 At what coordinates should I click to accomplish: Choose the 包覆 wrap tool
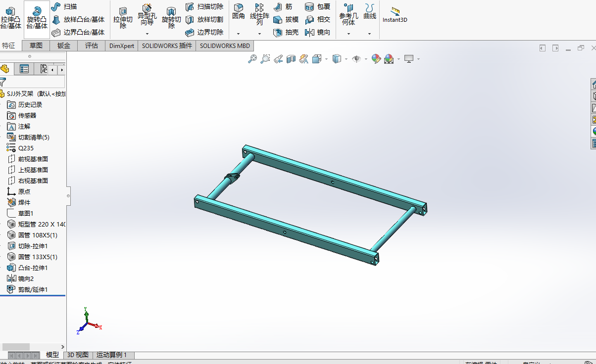pos(317,6)
